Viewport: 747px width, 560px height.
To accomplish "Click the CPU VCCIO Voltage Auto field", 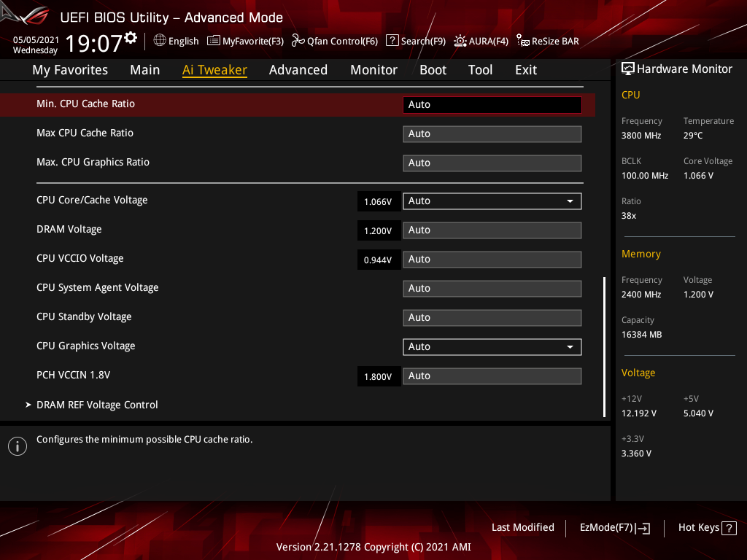I will [x=492, y=260].
